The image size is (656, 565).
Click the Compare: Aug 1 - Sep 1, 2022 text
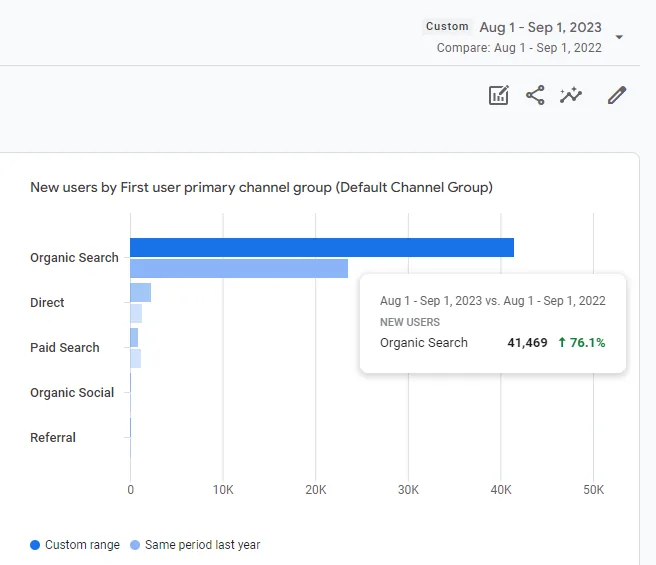click(519, 48)
